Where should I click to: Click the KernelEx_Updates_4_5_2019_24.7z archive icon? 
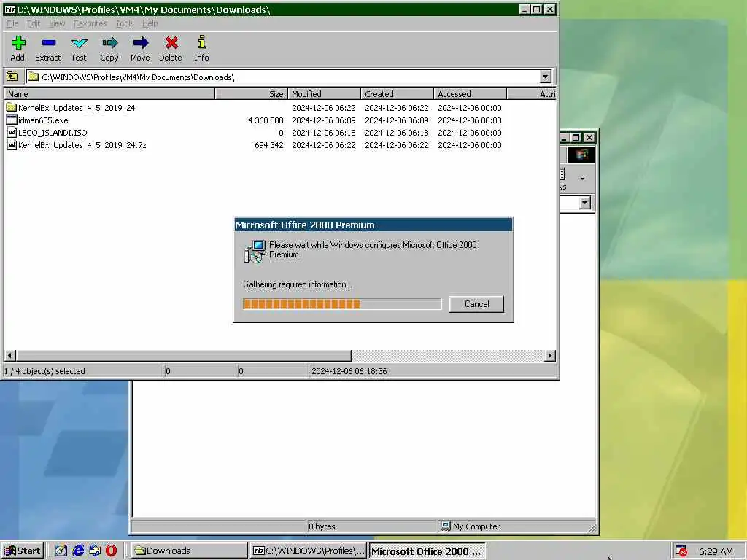(x=12, y=145)
